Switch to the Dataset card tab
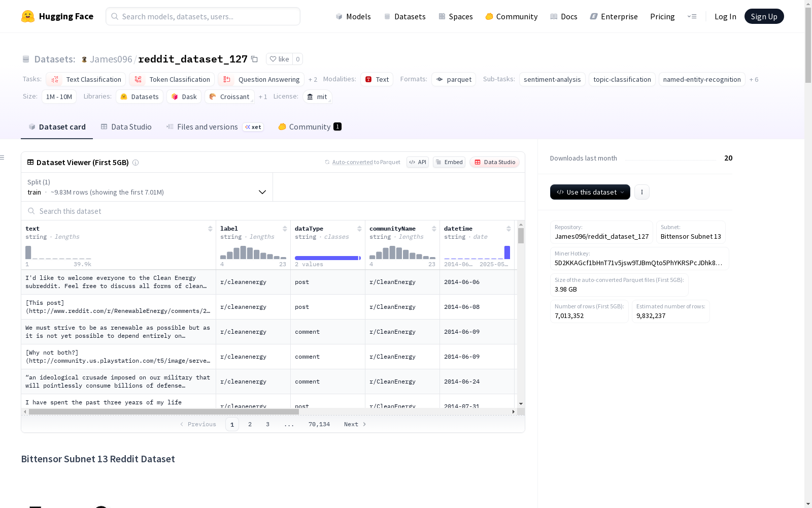The image size is (812, 508). tap(57, 127)
